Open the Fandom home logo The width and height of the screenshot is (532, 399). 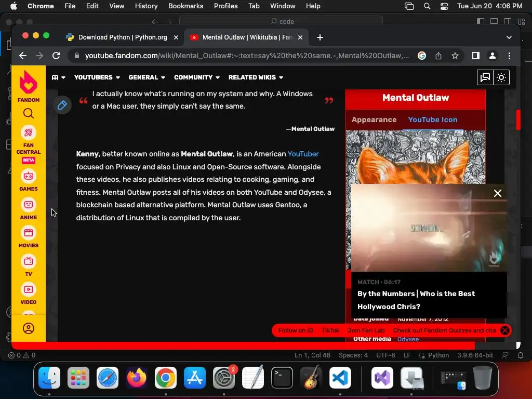29,86
